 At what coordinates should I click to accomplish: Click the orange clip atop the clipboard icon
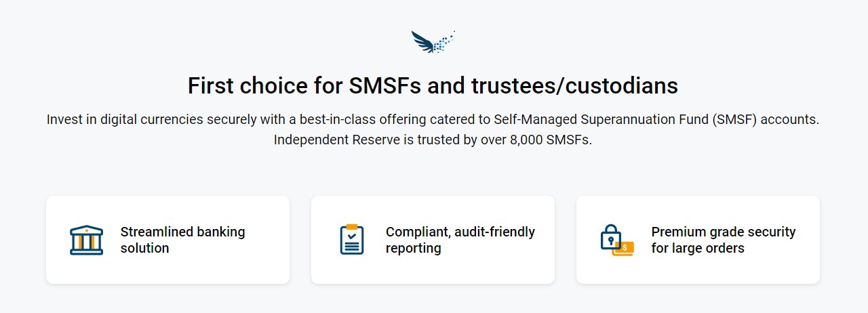coord(352,227)
